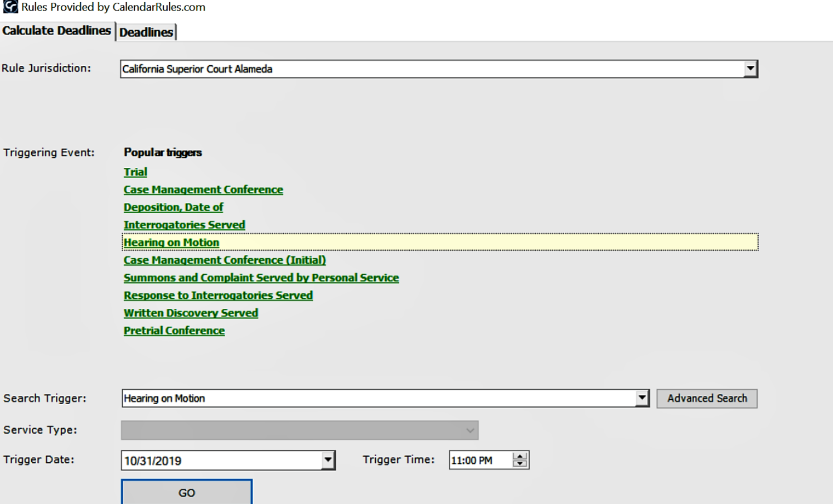Screen dimensions: 833x504
Task: Click the GO button
Action: [x=186, y=492]
